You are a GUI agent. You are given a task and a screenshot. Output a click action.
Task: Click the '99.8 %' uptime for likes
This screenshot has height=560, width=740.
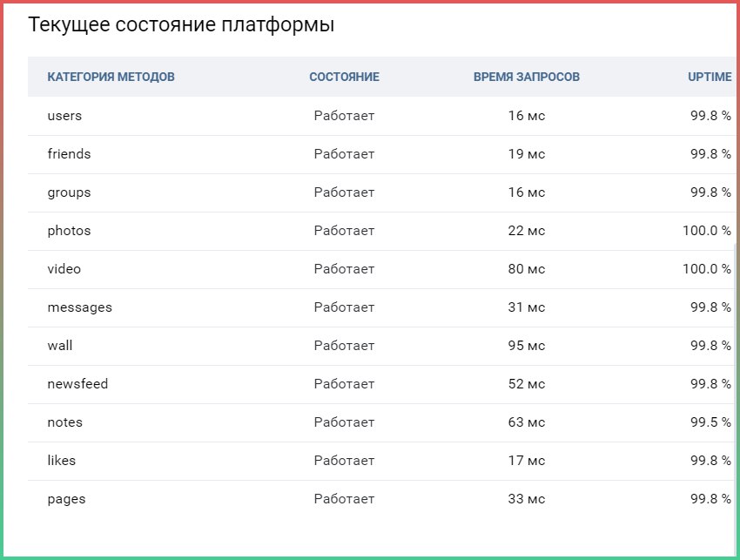(x=710, y=460)
